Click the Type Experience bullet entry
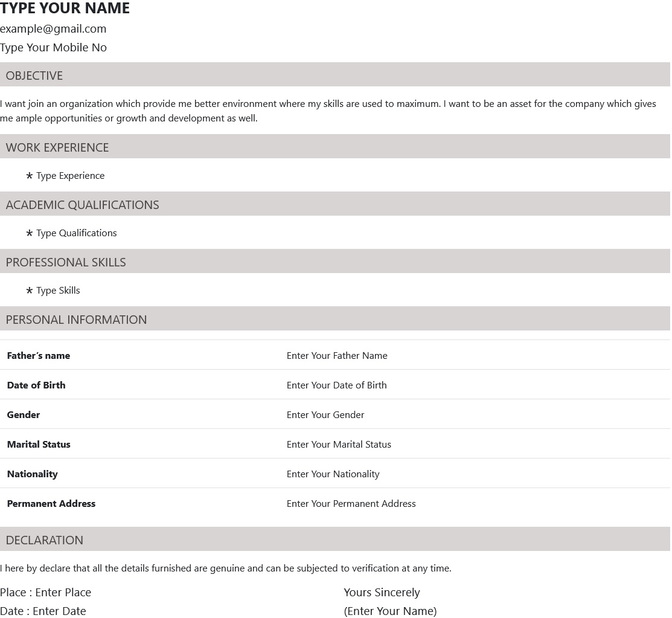The height and width of the screenshot is (618, 672). pyautogui.click(x=70, y=175)
